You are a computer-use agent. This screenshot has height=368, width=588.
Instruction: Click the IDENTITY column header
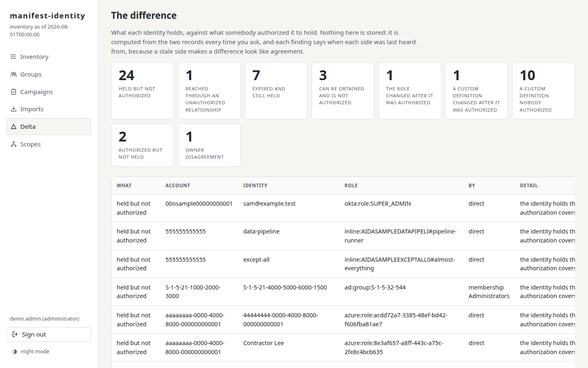255,186
